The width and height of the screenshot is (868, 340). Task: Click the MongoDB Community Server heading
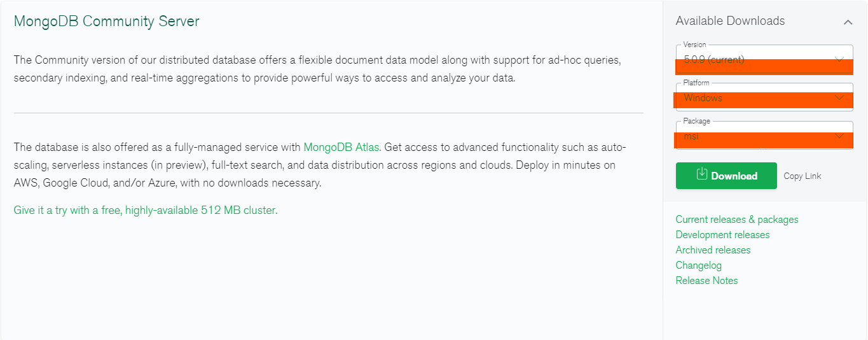[x=107, y=21]
